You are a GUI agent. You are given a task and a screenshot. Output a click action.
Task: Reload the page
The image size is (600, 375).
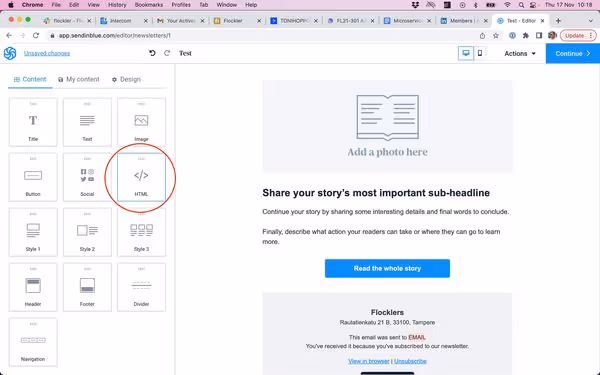point(36,36)
